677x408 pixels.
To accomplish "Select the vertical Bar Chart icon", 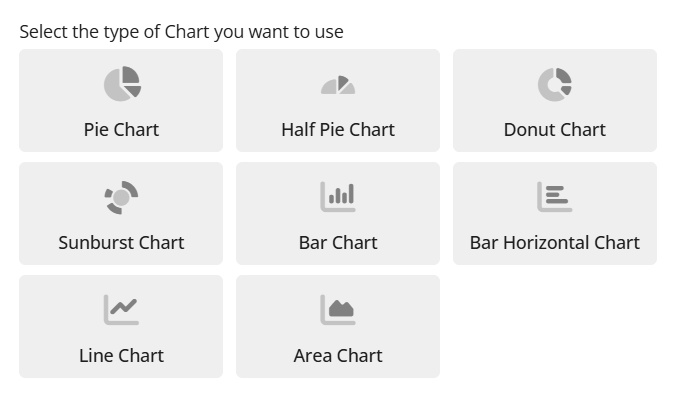I will click(338, 196).
